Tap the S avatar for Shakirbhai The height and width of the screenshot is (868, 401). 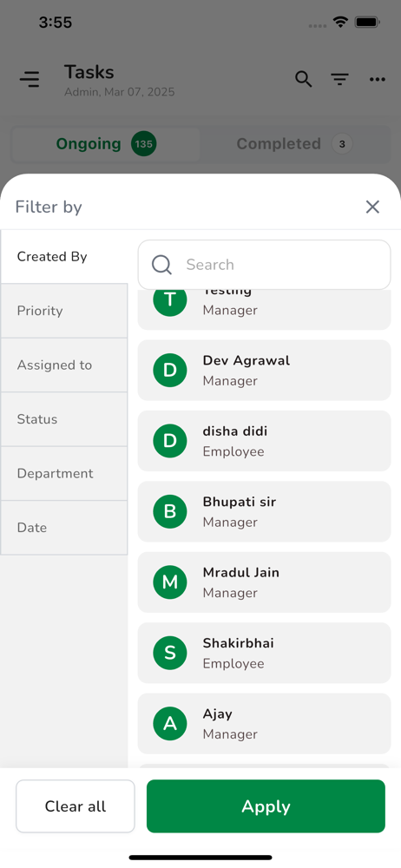tap(170, 653)
